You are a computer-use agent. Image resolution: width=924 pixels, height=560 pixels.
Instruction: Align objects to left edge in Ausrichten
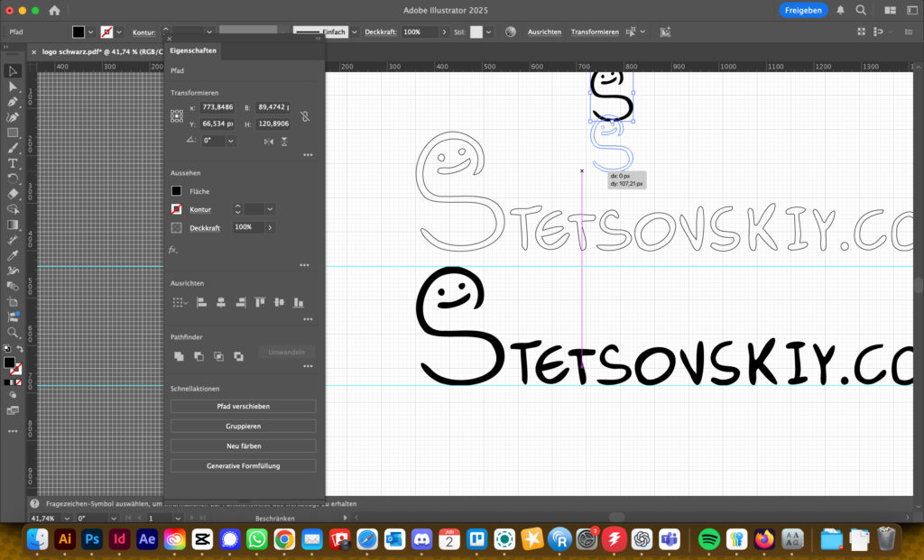(x=201, y=303)
